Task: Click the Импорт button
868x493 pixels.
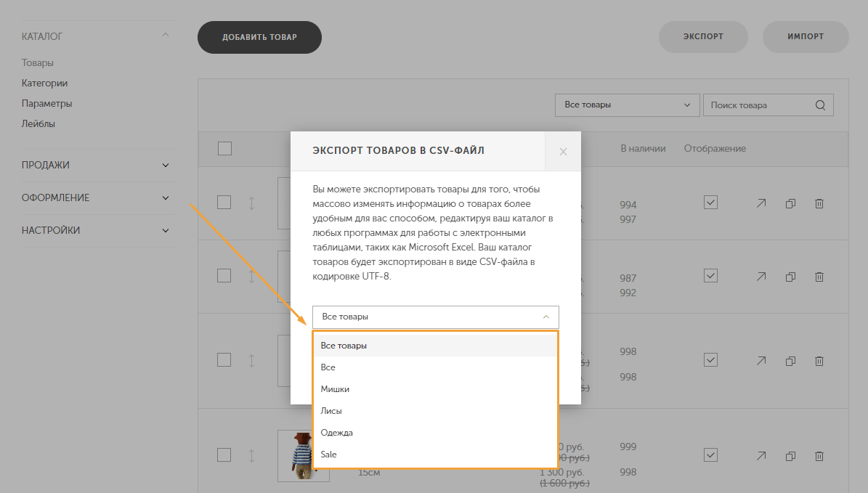Action: coord(806,36)
